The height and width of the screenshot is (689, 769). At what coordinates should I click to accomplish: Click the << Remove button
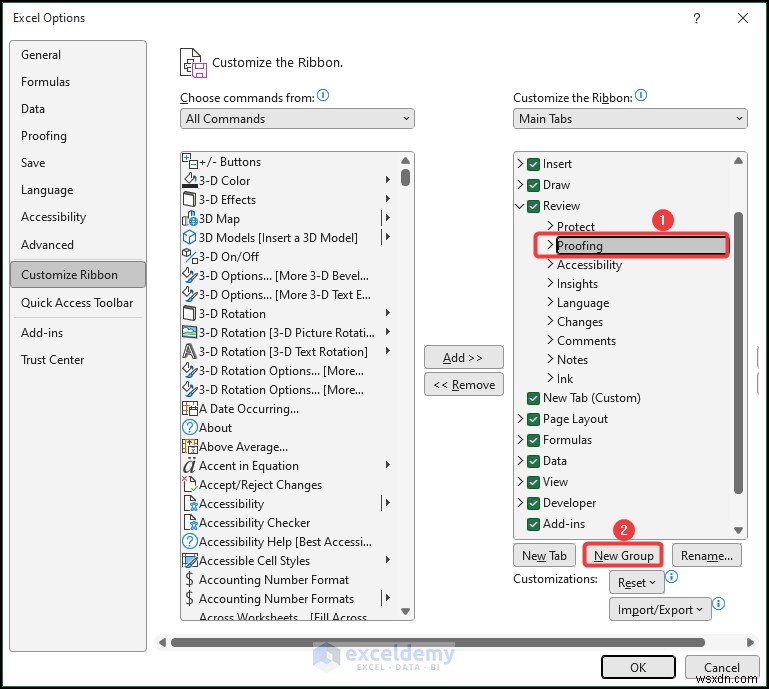[x=463, y=385]
